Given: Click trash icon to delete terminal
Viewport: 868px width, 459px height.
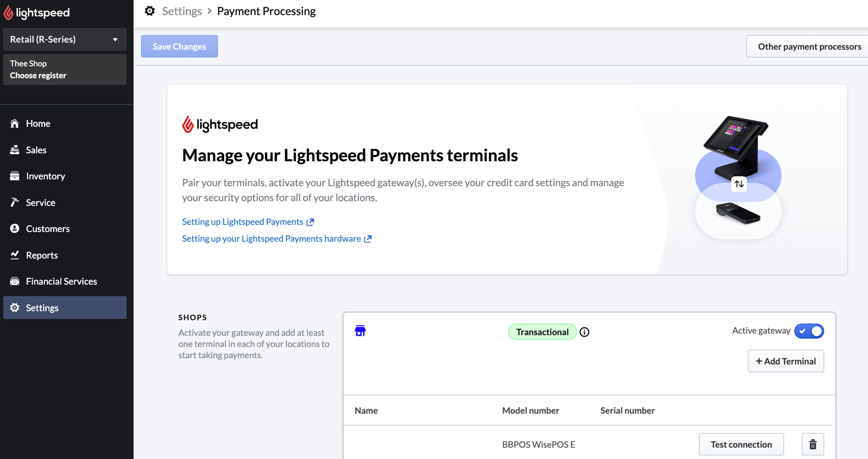Looking at the screenshot, I should coord(813,444).
